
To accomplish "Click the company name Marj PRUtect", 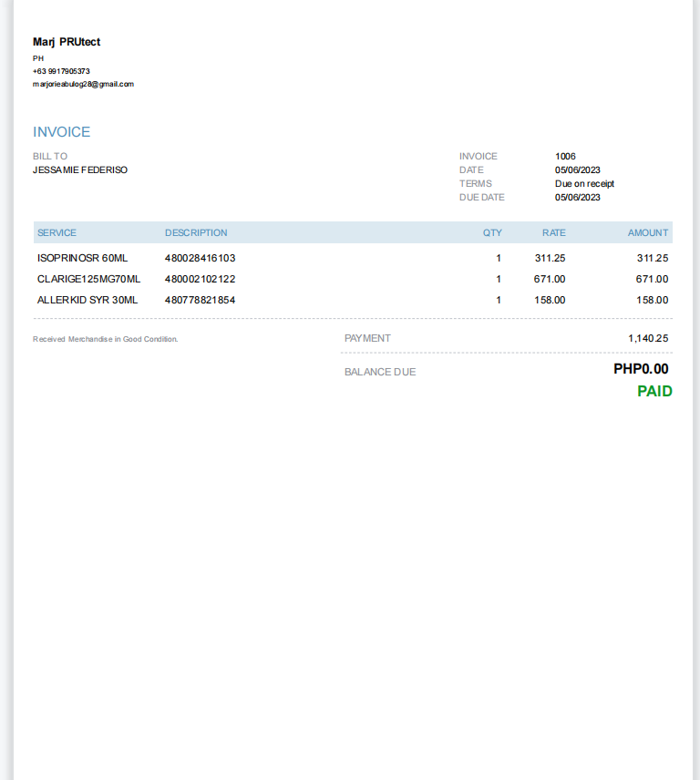I will [67, 42].
